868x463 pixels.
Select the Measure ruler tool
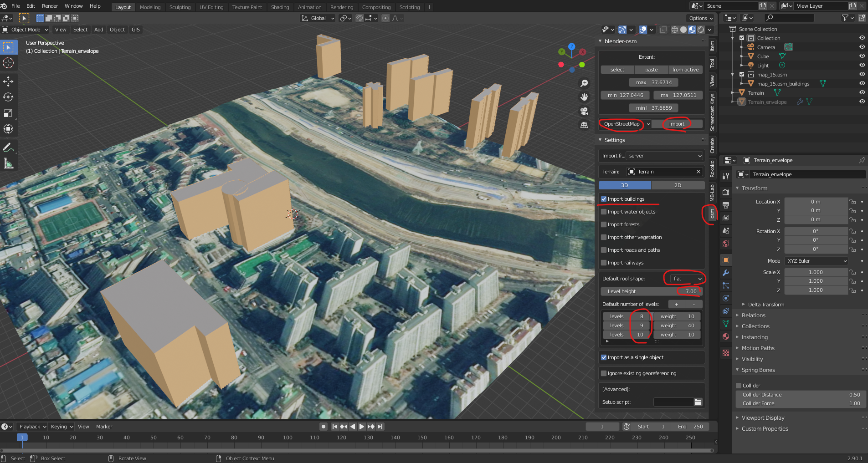(x=8, y=163)
